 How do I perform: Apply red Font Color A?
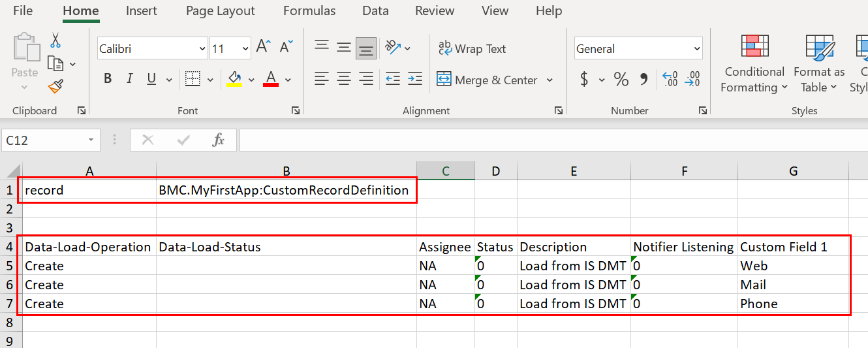pyautogui.click(x=271, y=79)
